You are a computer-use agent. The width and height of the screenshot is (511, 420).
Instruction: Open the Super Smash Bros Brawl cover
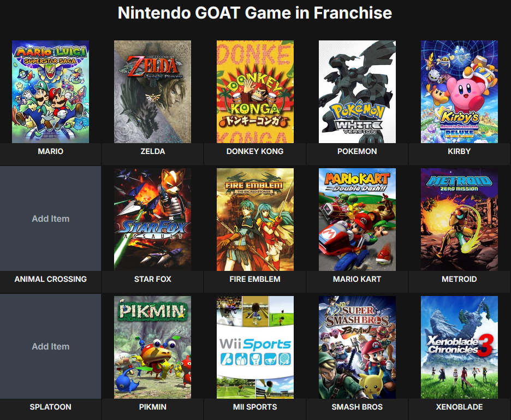click(357, 347)
